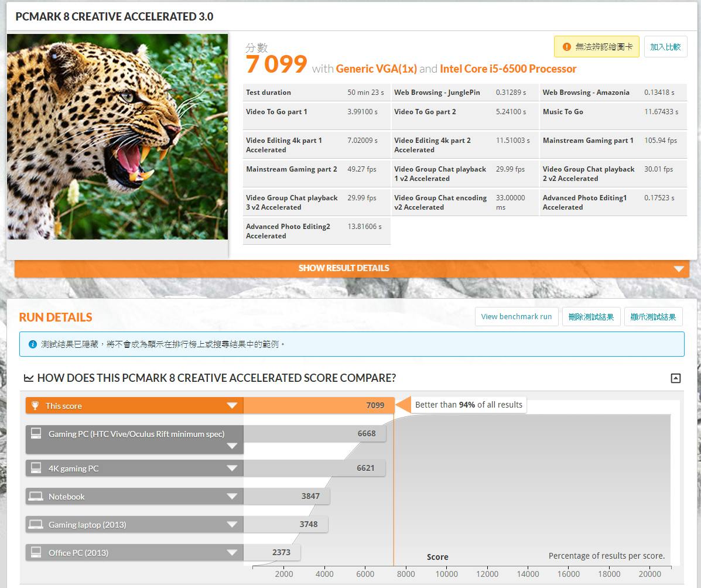The width and height of the screenshot is (701, 588).
Task: Click the laptop icon beside Notebook
Action: coord(36,496)
